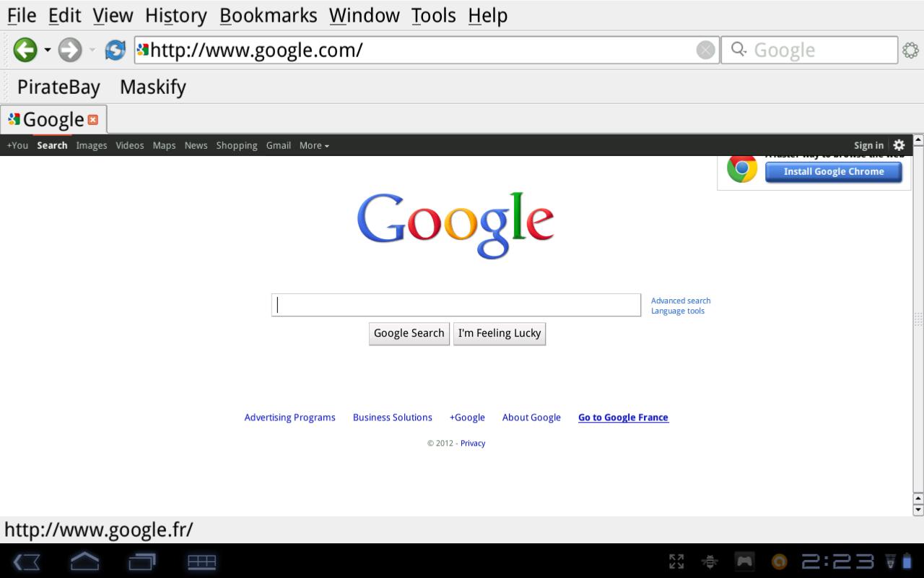The height and width of the screenshot is (578, 924).
Task: Open Advertising Programs link
Action: click(x=290, y=418)
